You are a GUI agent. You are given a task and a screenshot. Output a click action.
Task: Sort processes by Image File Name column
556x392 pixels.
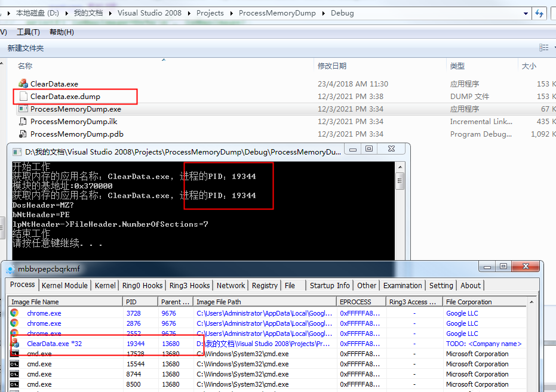pos(66,302)
